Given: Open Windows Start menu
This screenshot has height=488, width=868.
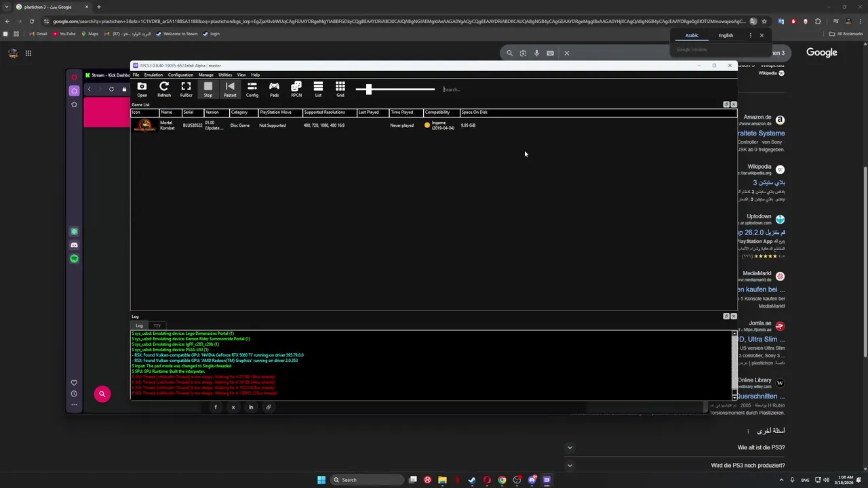Looking at the screenshot, I should click(x=321, y=480).
